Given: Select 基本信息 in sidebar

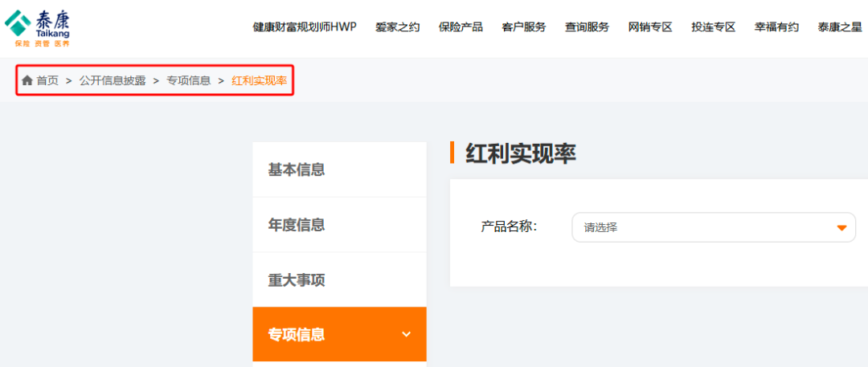Looking at the screenshot, I should (x=339, y=169).
